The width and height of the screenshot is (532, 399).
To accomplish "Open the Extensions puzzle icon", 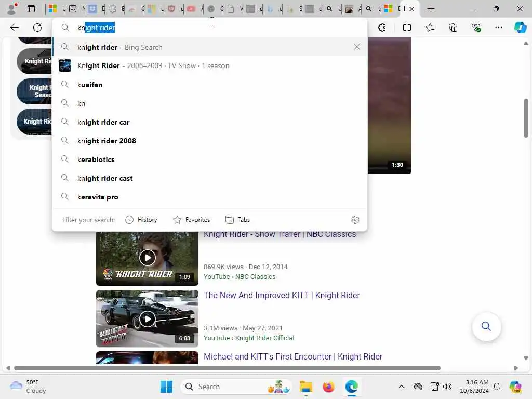I will coord(382,28).
